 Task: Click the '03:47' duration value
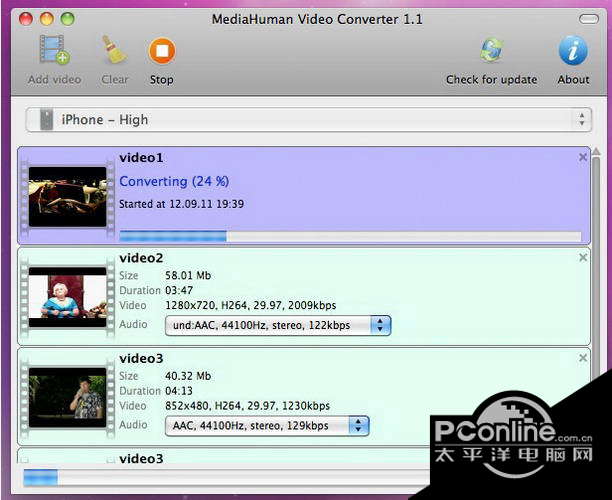179,290
